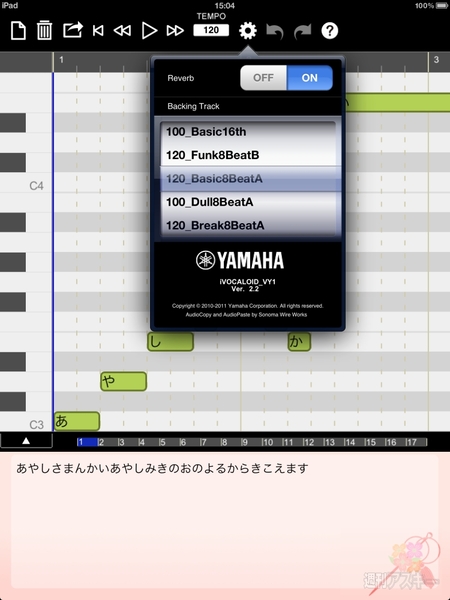Tap the iVOCALOID_VY1 version text
Screen dimensions: 450x600
click(248, 285)
